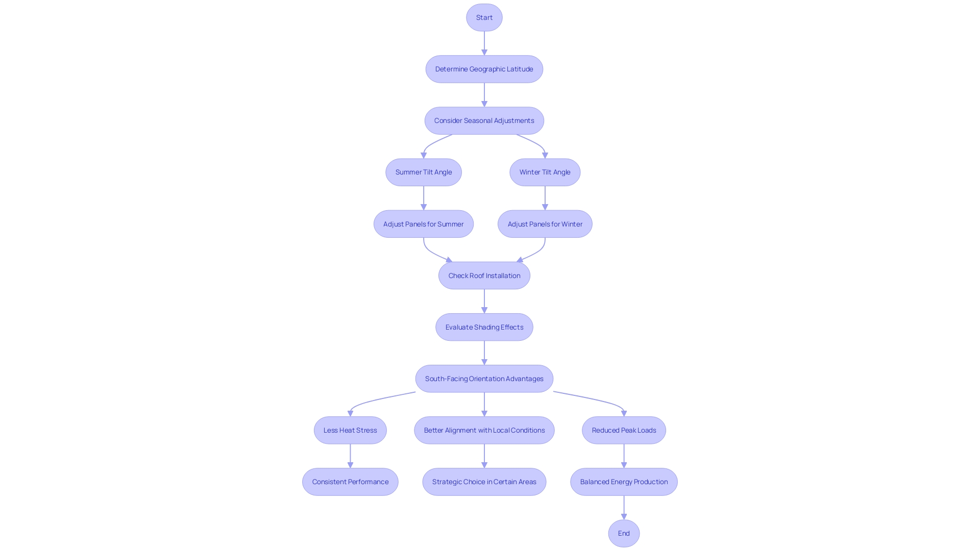This screenshot has width=980, height=551.
Task: Toggle visibility of Adjust Panels for Summer
Action: click(x=423, y=223)
